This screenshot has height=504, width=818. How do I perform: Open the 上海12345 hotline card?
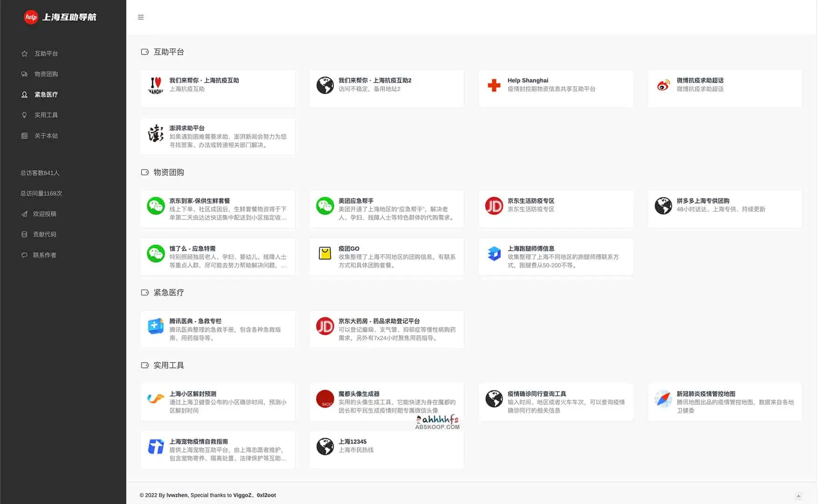point(386,449)
